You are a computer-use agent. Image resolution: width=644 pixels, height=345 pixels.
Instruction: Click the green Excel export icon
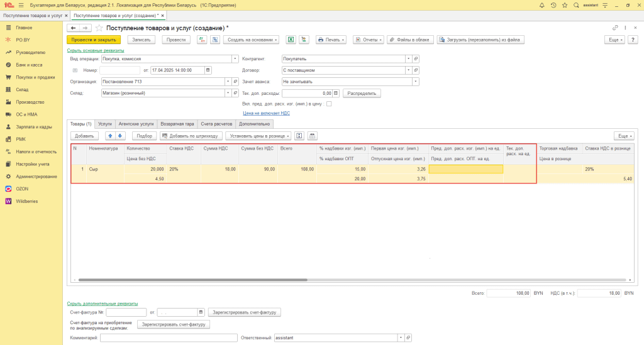pyautogui.click(x=291, y=40)
